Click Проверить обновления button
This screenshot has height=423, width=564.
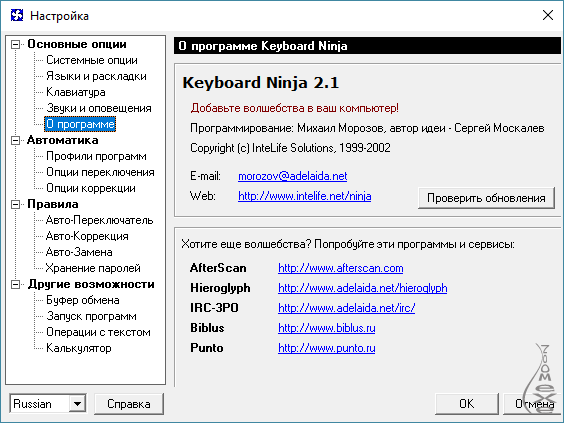[x=486, y=198]
